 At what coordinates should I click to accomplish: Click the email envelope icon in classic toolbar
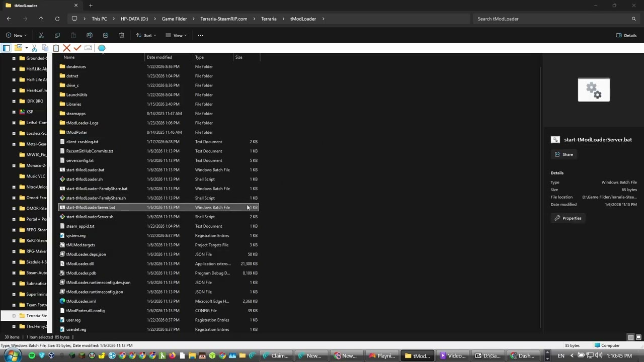coord(88,48)
